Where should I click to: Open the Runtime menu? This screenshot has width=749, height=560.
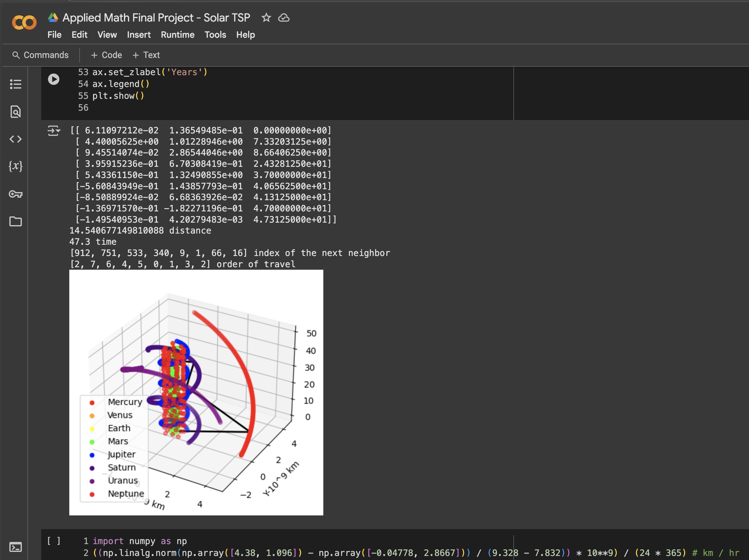[x=178, y=35]
